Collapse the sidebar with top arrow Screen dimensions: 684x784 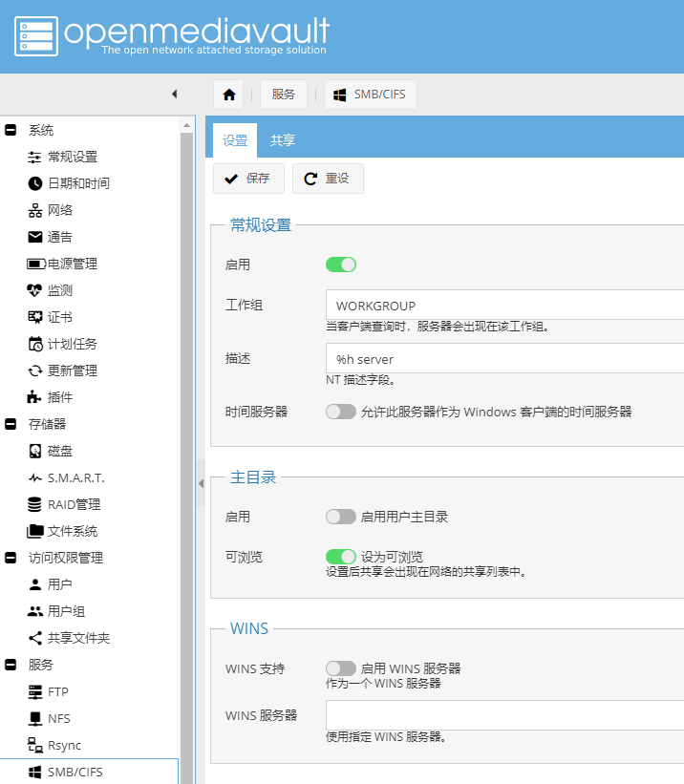(174, 94)
